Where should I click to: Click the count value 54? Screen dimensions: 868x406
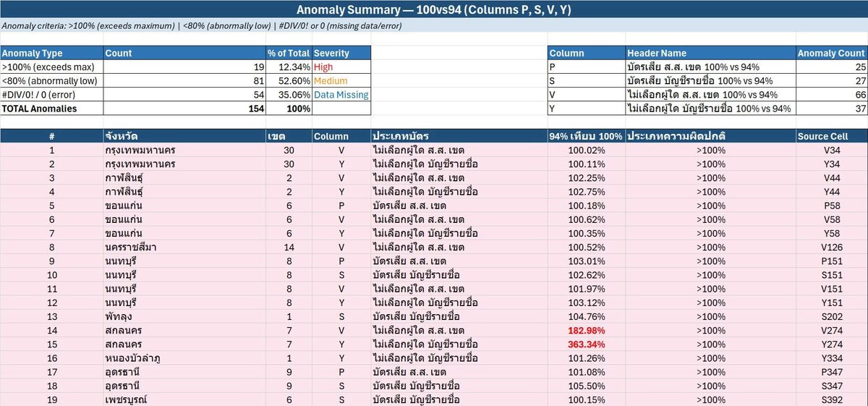[185, 95]
